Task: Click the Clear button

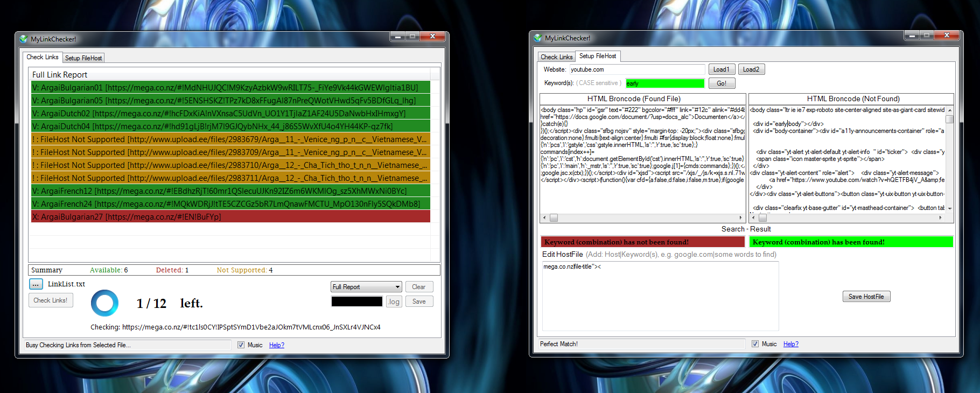Action: 419,287
